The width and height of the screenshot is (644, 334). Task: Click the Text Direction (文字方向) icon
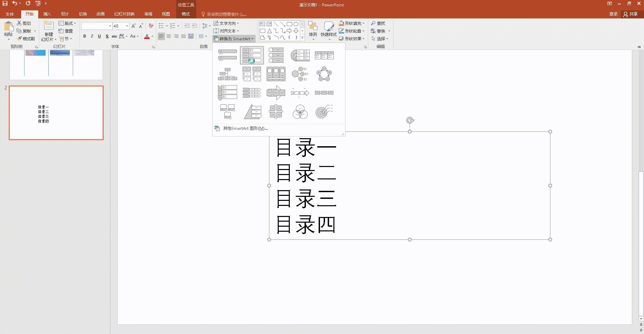pyautogui.click(x=226, y=23)
